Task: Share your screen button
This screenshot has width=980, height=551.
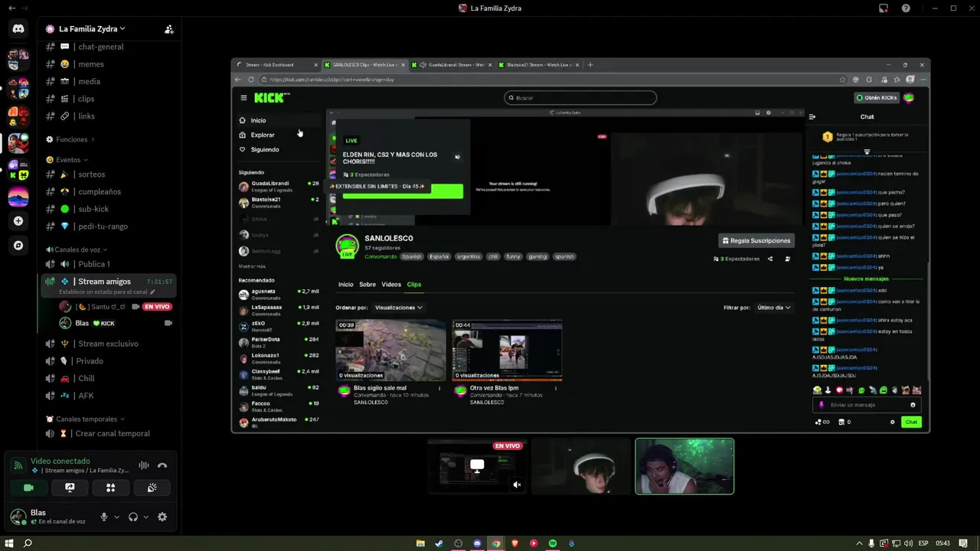Action: (x=70, y=487)
